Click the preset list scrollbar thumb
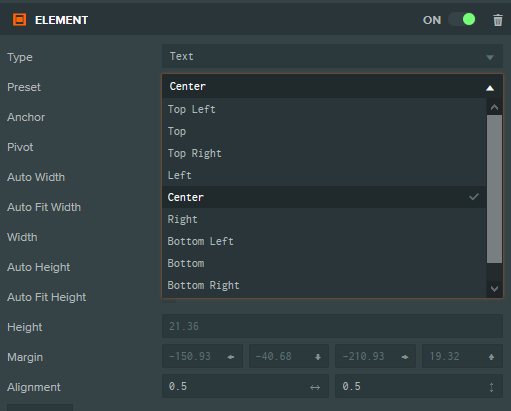 click(x=494, y=189)
